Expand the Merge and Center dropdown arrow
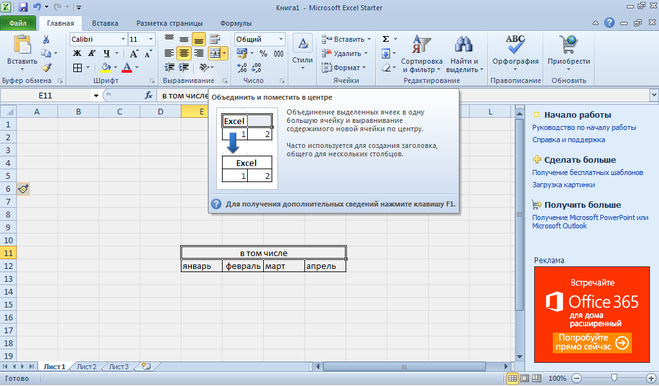Viewport: 659px width, 386px height. click(x=224, y=53)
